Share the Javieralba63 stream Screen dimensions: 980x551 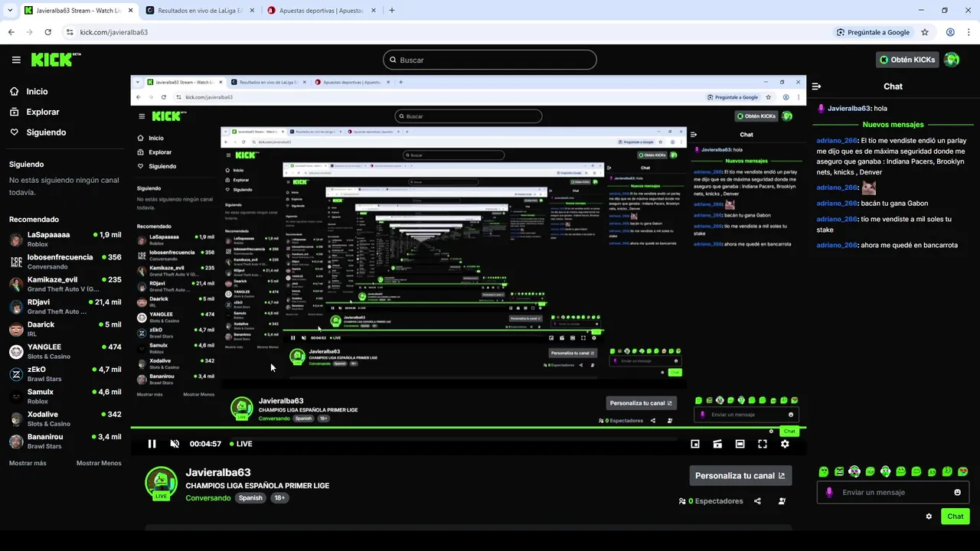pos(757,501)
